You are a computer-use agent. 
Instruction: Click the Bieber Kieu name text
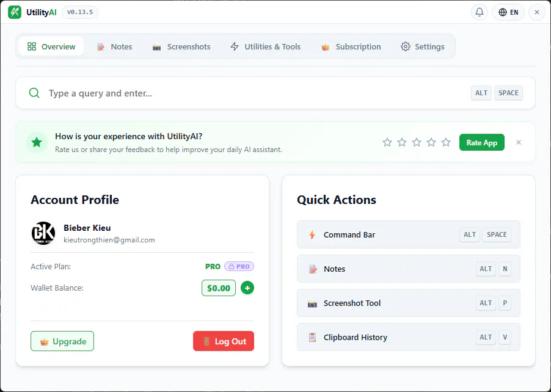87,228
